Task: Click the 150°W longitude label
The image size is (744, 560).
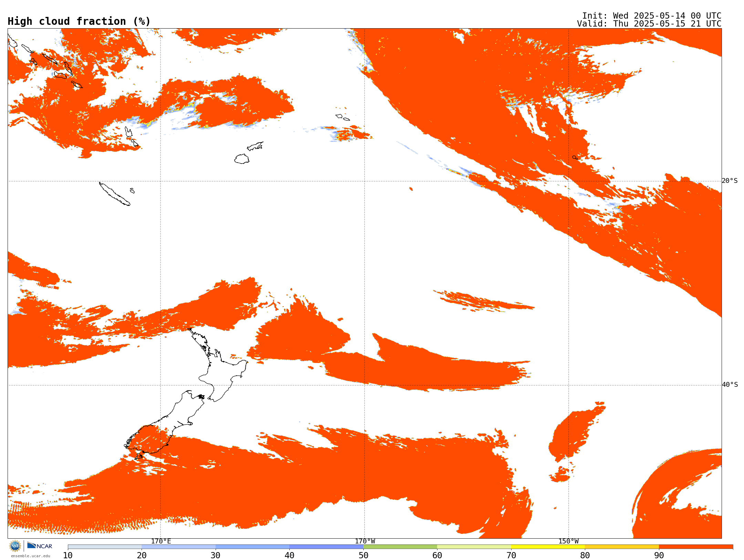Action: (x=568, y=541)
